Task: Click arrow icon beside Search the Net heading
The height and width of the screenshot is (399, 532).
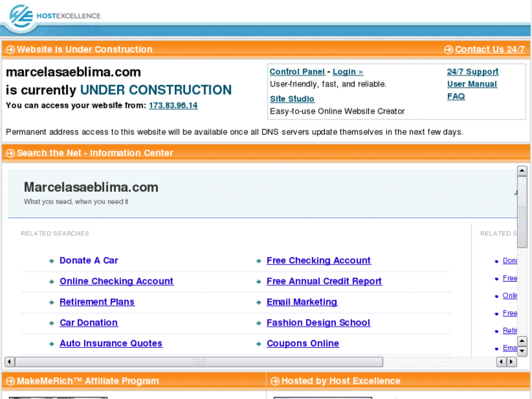Action: [x=10, y=153]
